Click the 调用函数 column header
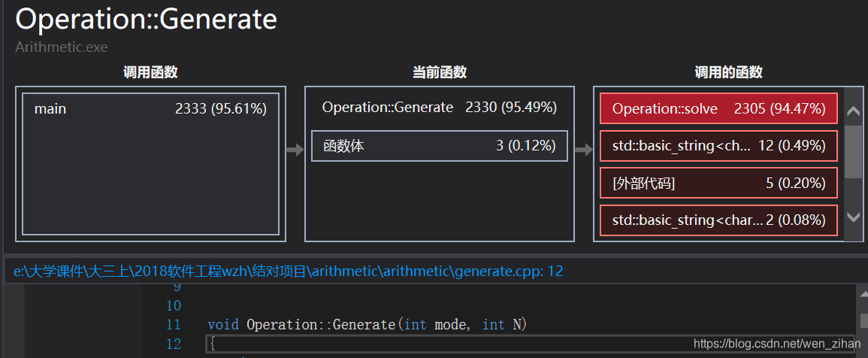This screenshot has width=868, height=358. pos(150,72)
